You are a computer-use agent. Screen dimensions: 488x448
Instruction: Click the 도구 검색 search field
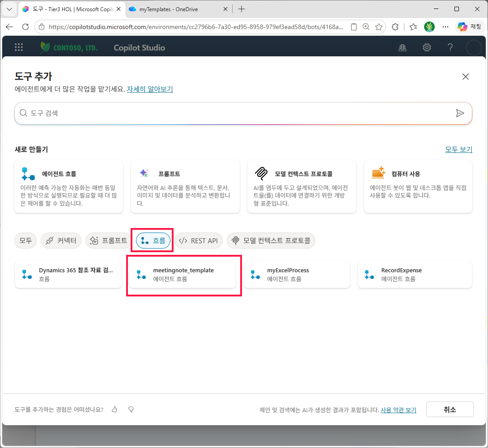(243, 113)
